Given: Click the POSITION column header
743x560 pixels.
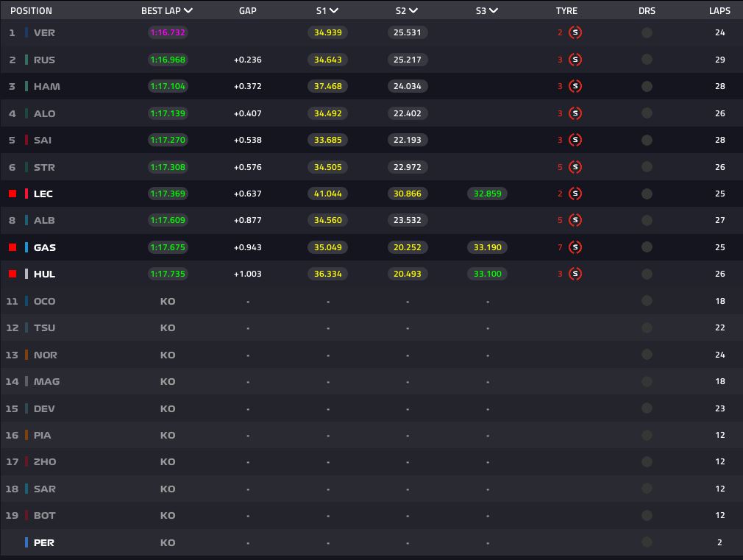Looking at the screenshot, I should pos(31,11).
